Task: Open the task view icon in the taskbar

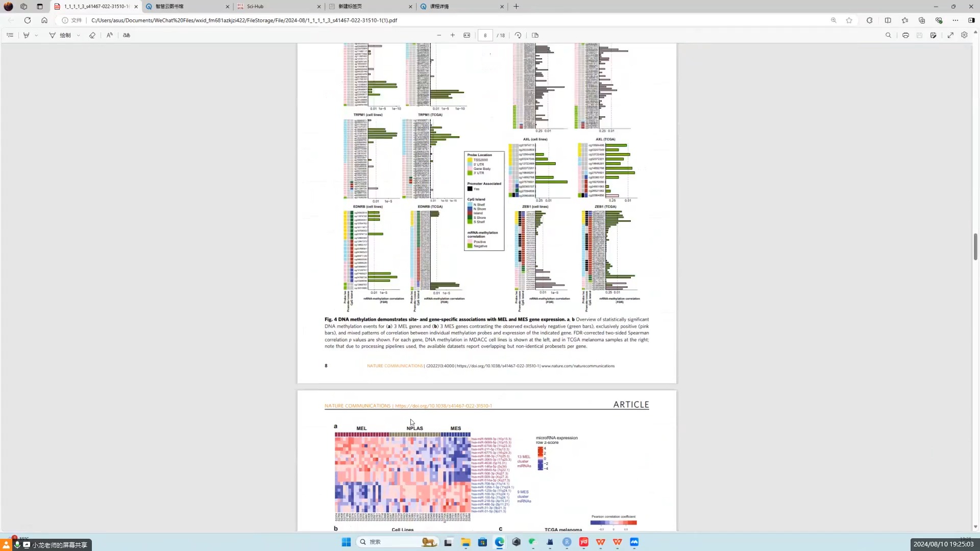Action: pos(448,542)
